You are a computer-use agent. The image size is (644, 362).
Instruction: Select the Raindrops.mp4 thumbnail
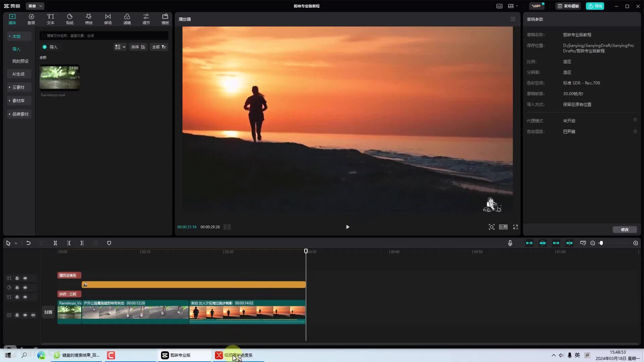click(x=60, y=77)
